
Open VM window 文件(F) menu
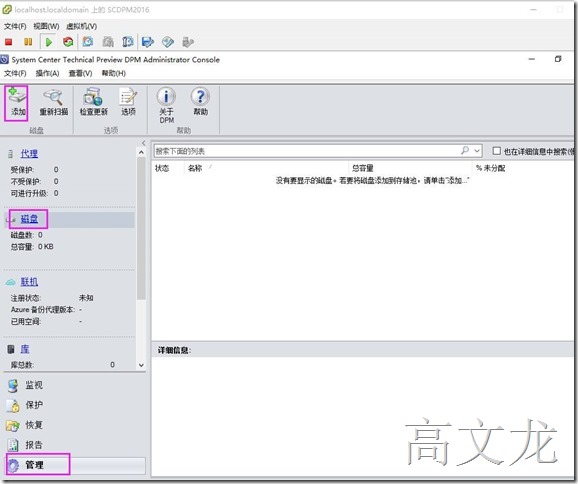(x=15, y=27)
